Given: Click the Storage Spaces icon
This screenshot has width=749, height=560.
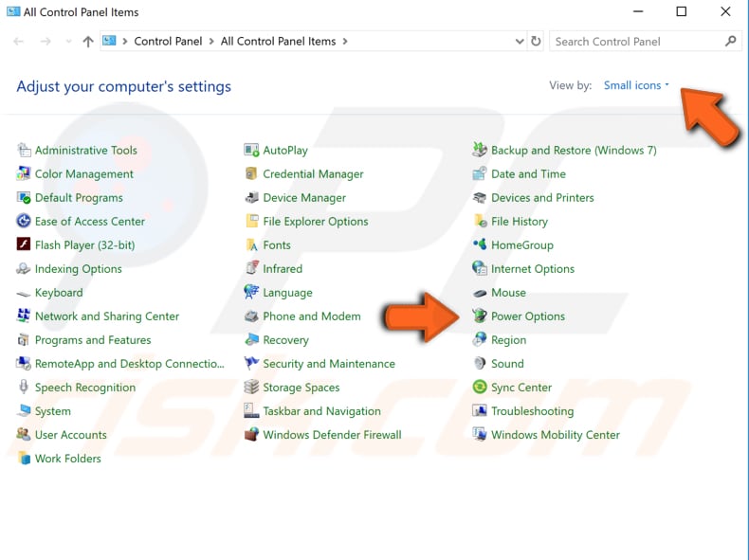Looking at the screenshot, I should 251,388.
